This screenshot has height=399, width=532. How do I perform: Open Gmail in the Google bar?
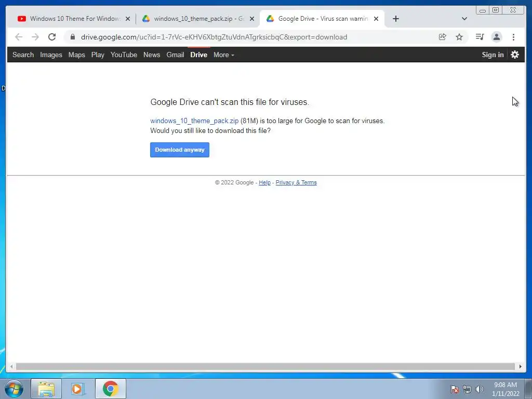175,55
